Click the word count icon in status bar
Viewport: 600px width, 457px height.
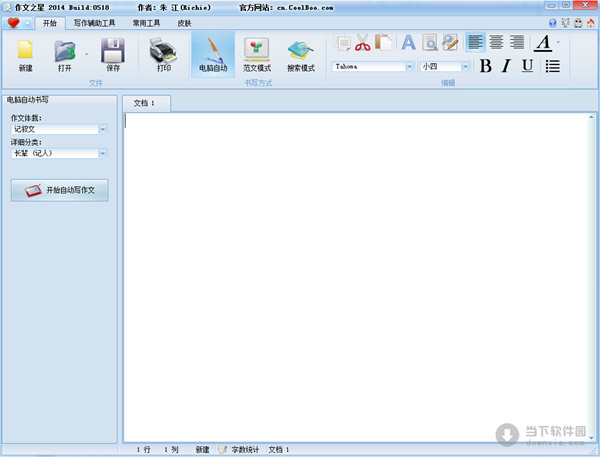[x=223, y=450]
